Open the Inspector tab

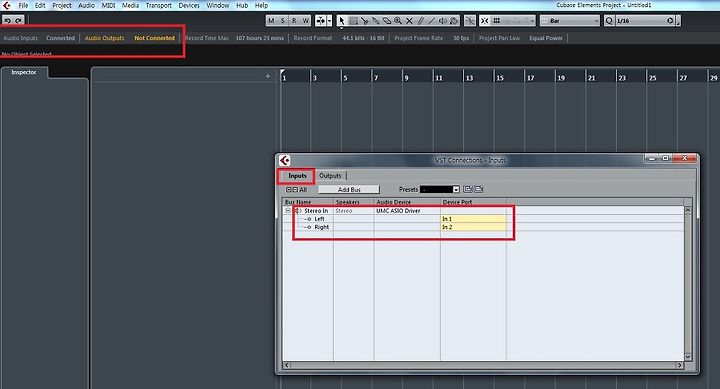(24, 72)
